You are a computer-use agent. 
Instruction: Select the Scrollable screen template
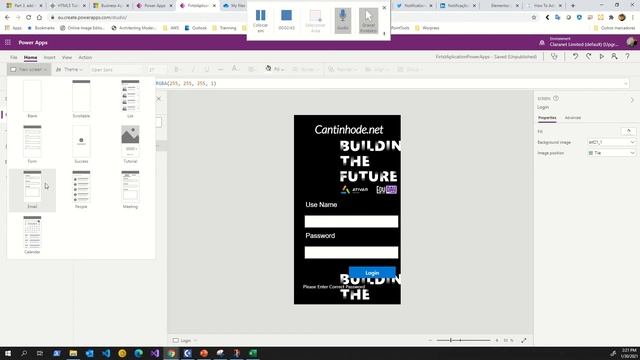pyautogui.click(x=81, y=99)
